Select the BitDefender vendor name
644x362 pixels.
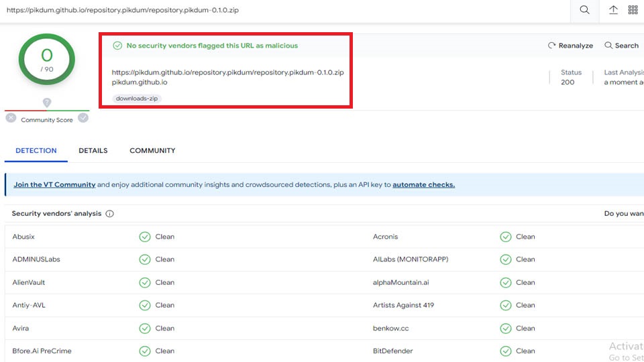pyautogui.click(x=392, y=351)
